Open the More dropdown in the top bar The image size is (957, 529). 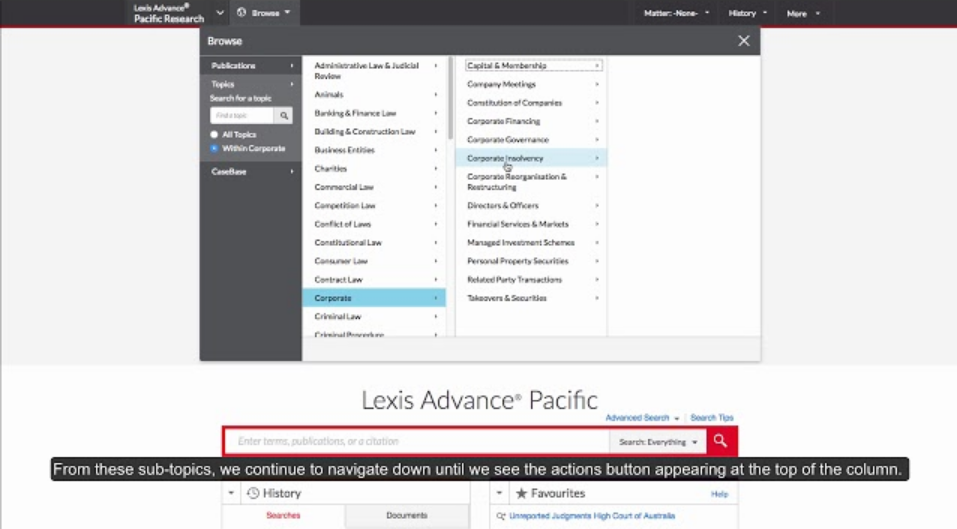click(x=803, y=13)
